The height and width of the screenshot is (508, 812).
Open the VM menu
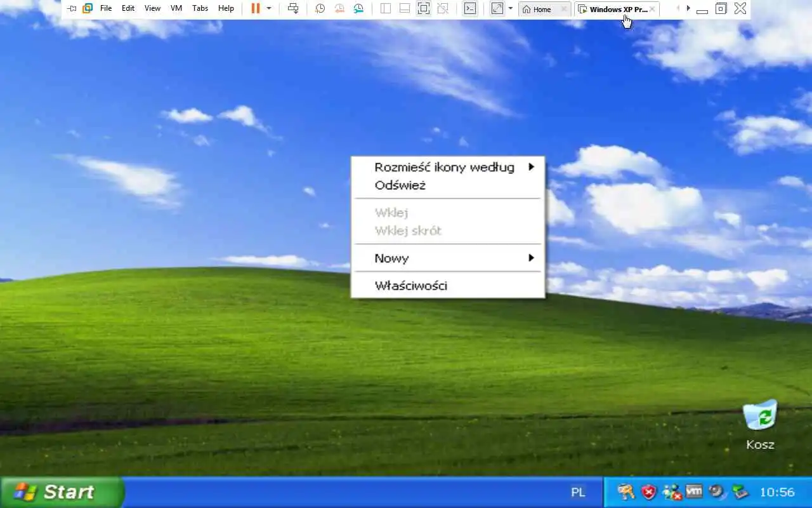[x=176, y=9]
